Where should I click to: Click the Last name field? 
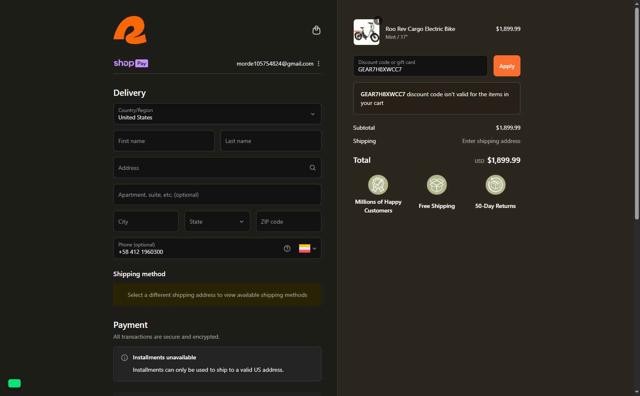[x=271, y=141]
